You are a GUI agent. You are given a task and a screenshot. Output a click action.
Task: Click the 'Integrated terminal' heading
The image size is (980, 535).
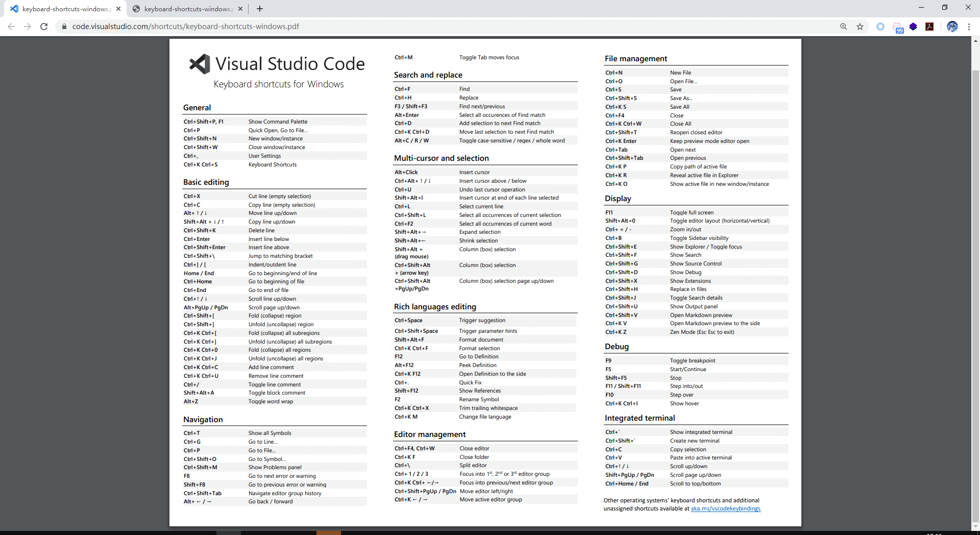click(640, 418)
